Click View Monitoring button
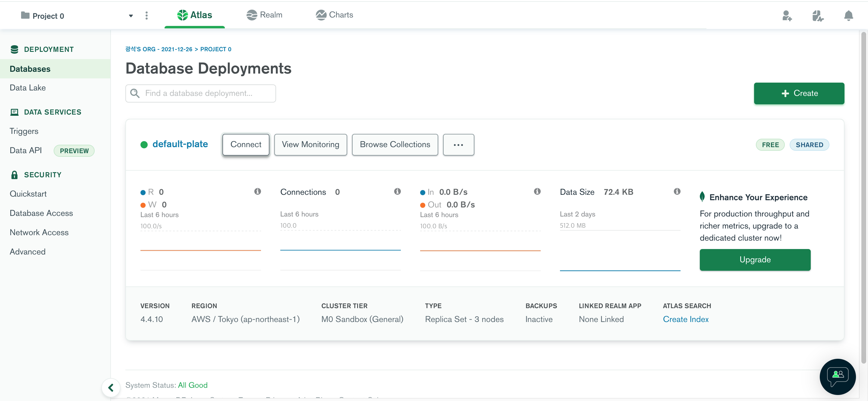This screenshot has height=401, width=868. tap(310, 144)
